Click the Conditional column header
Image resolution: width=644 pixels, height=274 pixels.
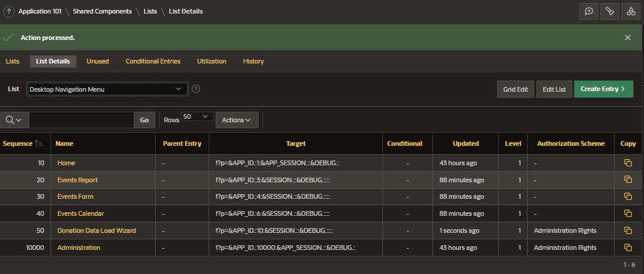pyautogui.click(x=404, y=143)
